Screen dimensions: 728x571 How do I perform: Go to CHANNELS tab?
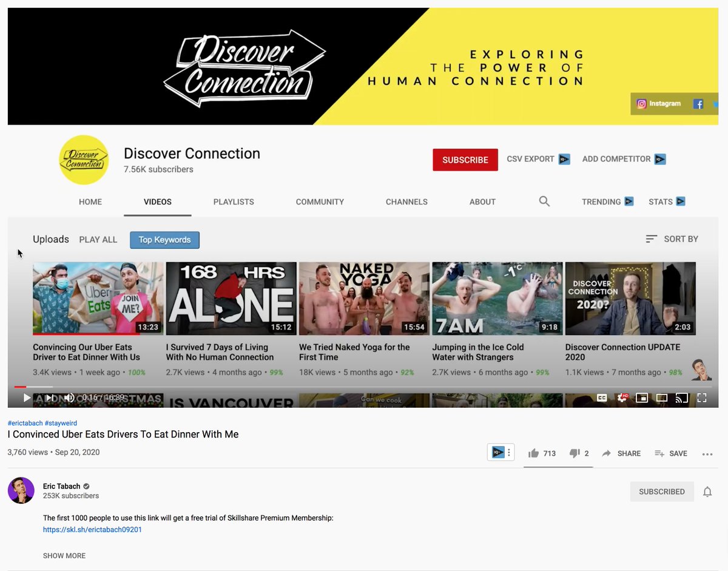(x=406, y=201)
